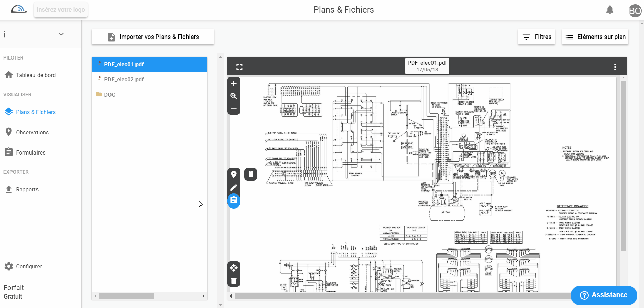The image size is (644, 308).
Task: Open the three-dot plan options menu
Action: pyautogui.click(x=615, y=67)
